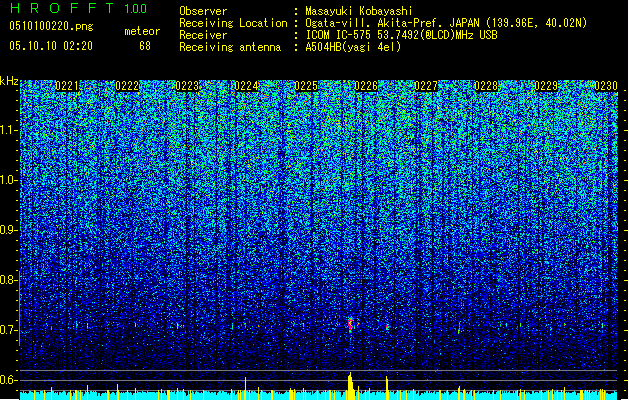This screenshot has height=400, width=629.
Task: Click the 0222 time marker
Action: [x=127, y=86]
